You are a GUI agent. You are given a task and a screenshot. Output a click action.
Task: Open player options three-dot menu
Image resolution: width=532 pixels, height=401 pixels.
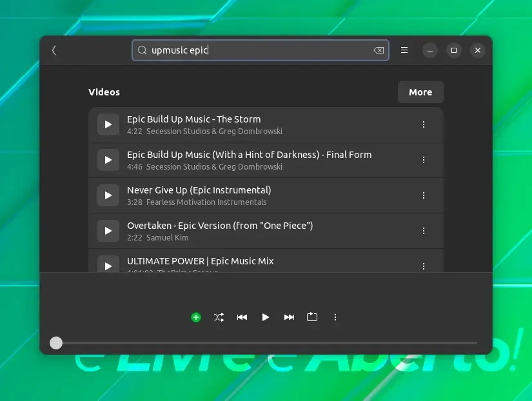click(335, 317)
